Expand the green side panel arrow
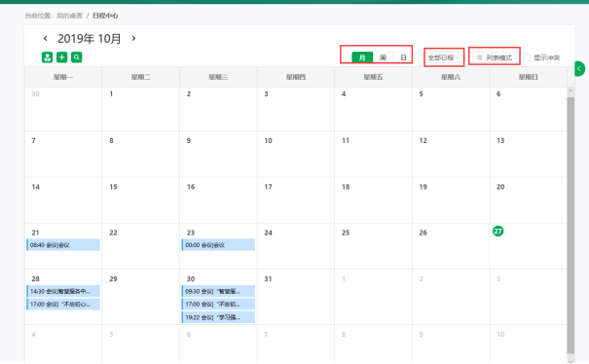589x364 pixels. coord(579,69)
